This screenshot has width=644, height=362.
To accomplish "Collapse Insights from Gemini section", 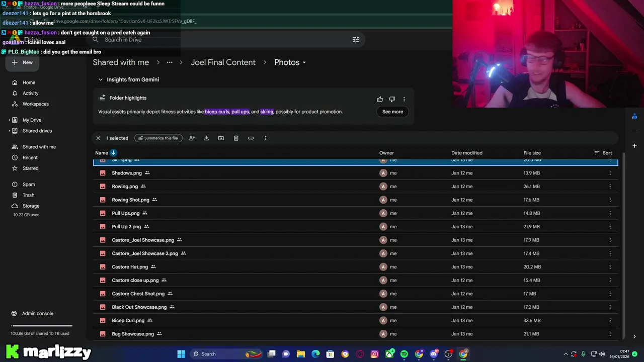I will point(100,79).
